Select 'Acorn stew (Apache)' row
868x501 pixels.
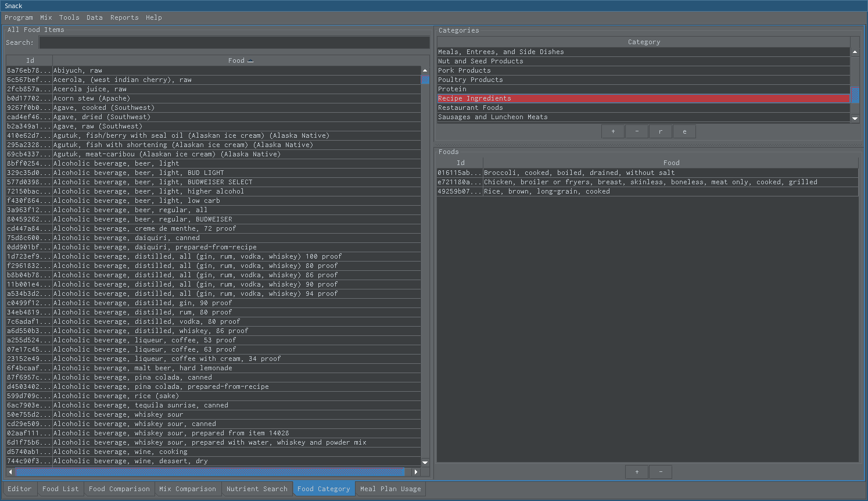tap(213, 98)
